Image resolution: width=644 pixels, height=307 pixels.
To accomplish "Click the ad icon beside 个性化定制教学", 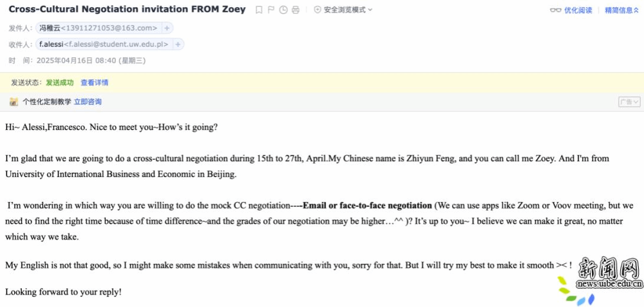I will click(14, 102).
